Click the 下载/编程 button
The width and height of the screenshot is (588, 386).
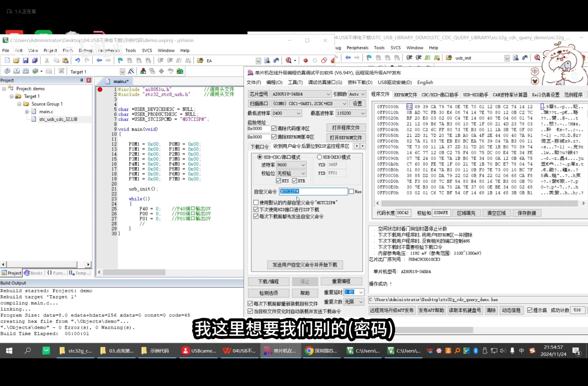pyautogui.click(x=268, y=282)
